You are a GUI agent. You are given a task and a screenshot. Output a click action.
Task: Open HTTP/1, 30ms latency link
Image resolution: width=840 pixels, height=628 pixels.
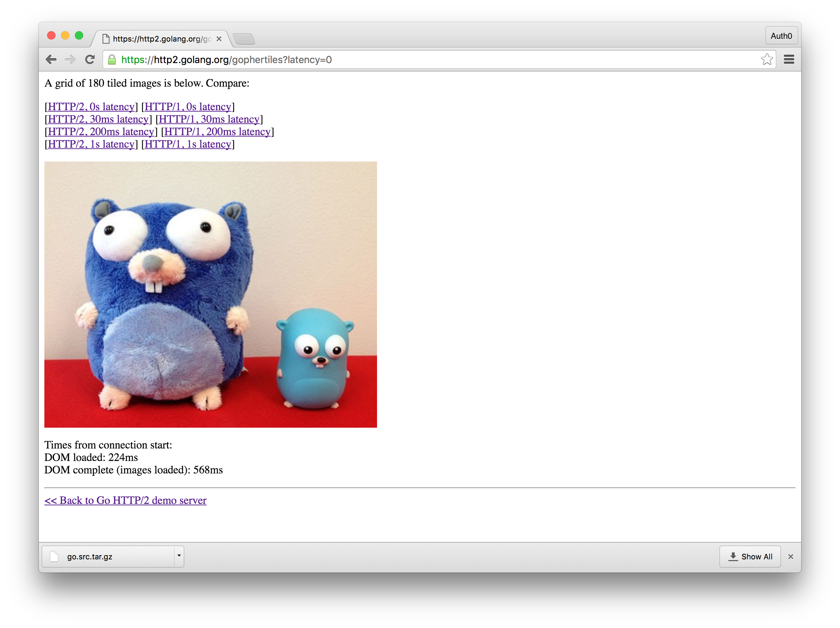pyautogui.click(x=209, y=119)
